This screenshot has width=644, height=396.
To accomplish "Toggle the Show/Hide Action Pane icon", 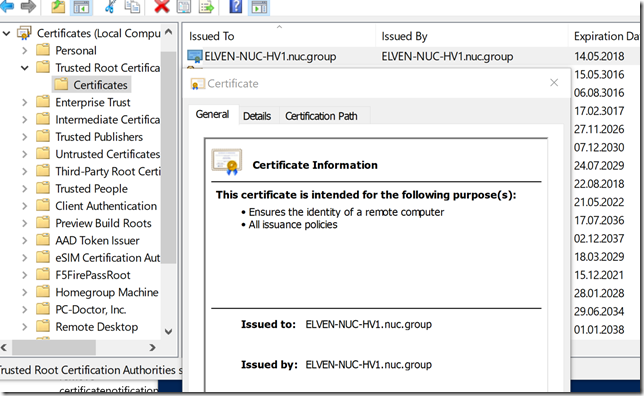I will pyautogui.click(x=259, y=7).
